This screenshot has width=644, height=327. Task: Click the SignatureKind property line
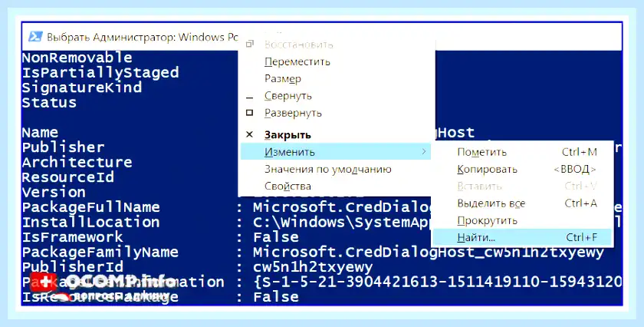82,88
